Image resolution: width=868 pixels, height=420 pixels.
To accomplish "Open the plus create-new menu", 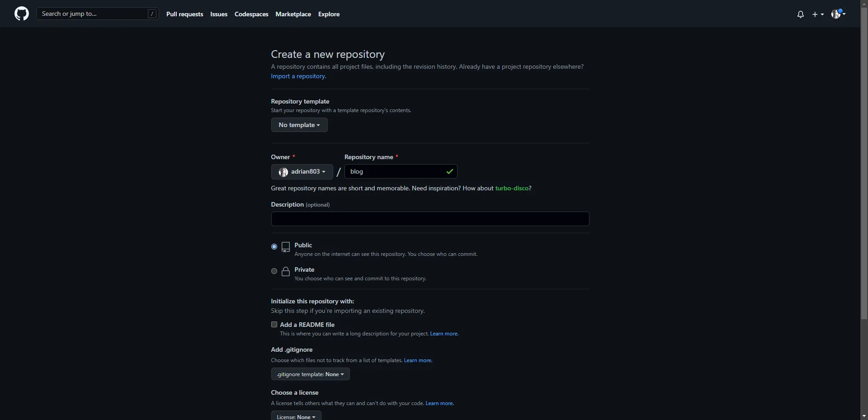I will (x=817, y=14).
